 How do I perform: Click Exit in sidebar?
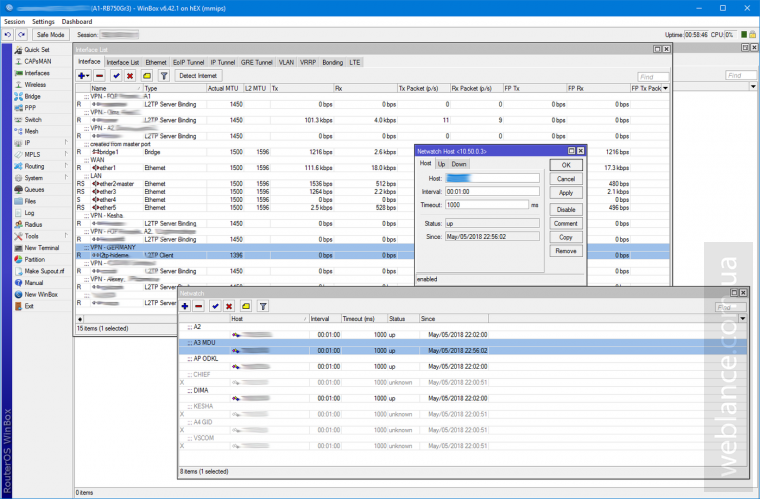(29, 306)
